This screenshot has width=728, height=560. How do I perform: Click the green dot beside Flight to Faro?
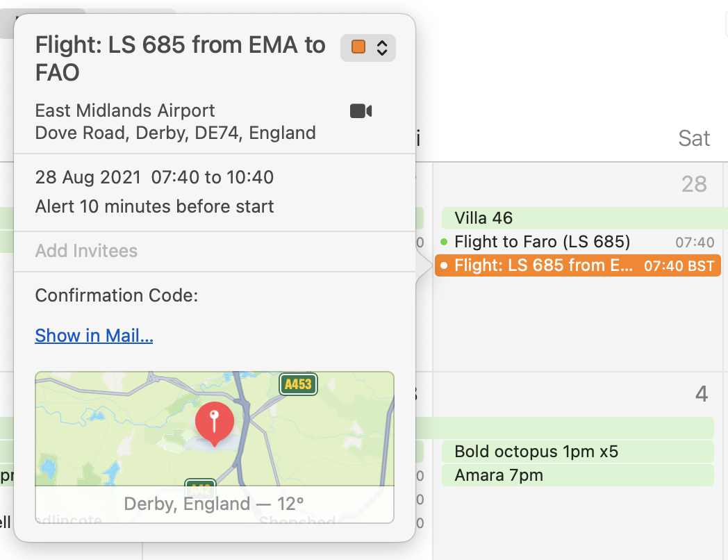444,242
